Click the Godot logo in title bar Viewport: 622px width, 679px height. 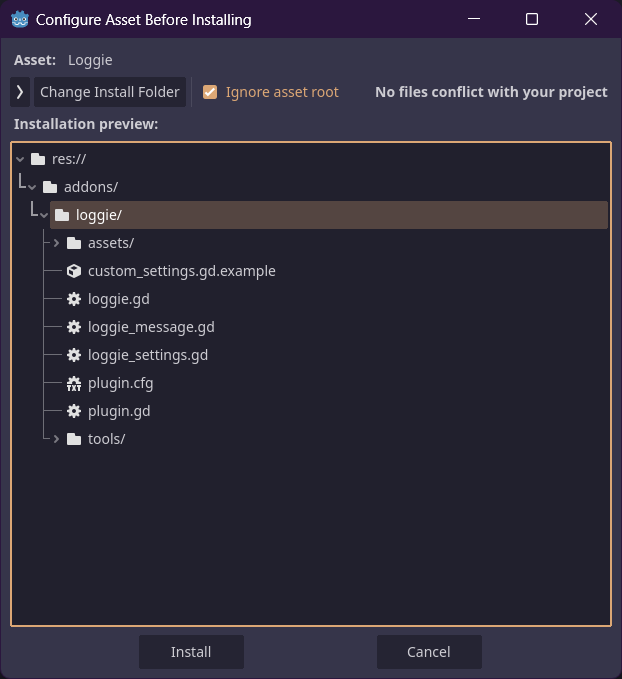pyautogui.click(x=20, y=19)
